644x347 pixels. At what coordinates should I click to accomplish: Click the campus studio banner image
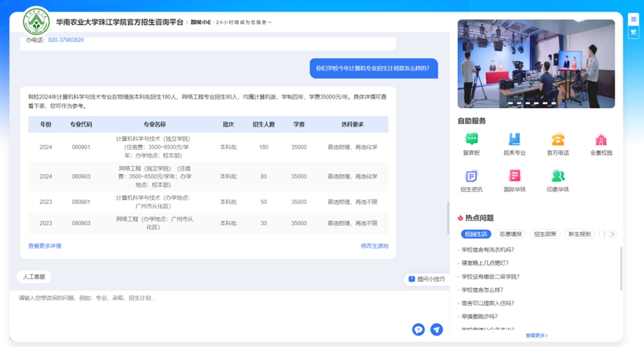[x=536, y=63]
